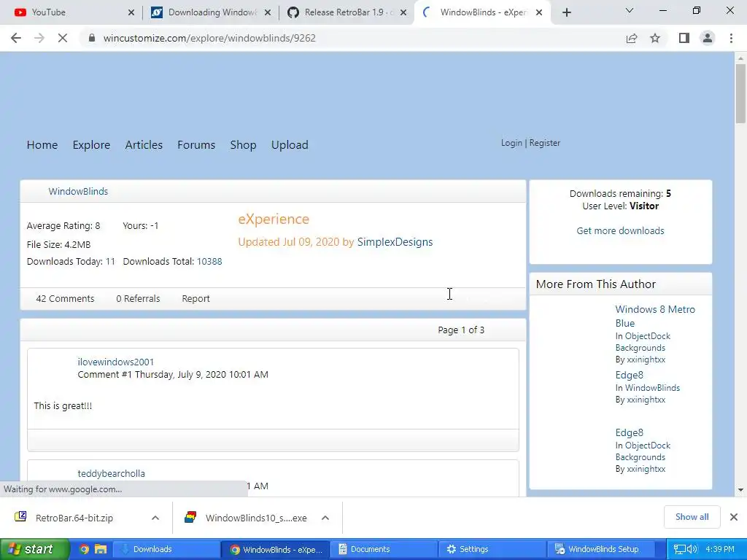Close the WindowBlinds eXperience tab
The width and height of the screenshot is (747, 560).
(x=539, y=13)
